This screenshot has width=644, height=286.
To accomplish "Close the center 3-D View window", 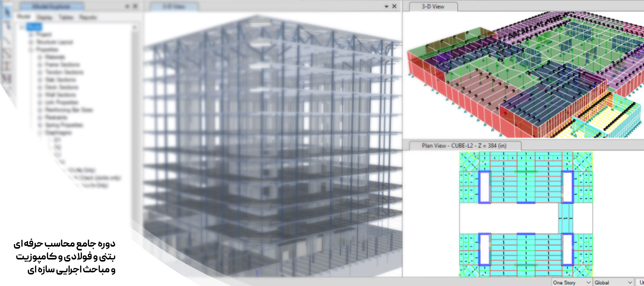I will click(x=394, y=6).
